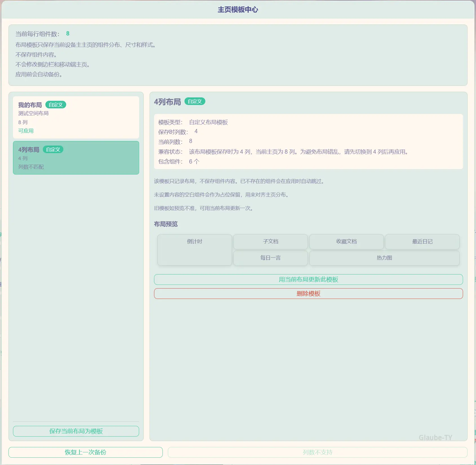Select the 我的布局 template card
Image resolution: width=476 pixels, height=465 pixels.
point(76,117)
